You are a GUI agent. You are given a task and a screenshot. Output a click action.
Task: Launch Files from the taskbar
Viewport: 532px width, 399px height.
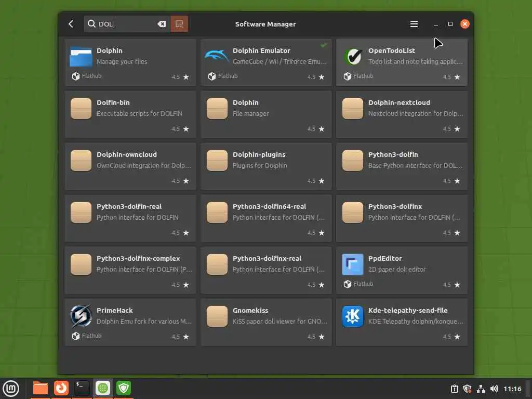(x=41, y=388)
